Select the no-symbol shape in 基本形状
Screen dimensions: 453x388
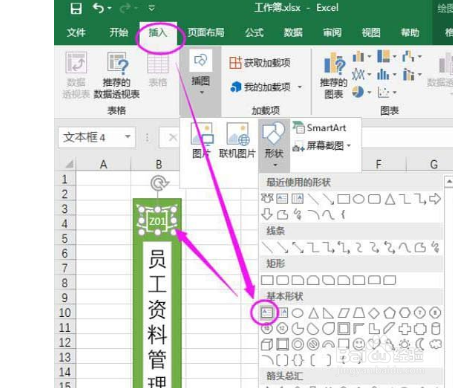[x=313, y=344]
